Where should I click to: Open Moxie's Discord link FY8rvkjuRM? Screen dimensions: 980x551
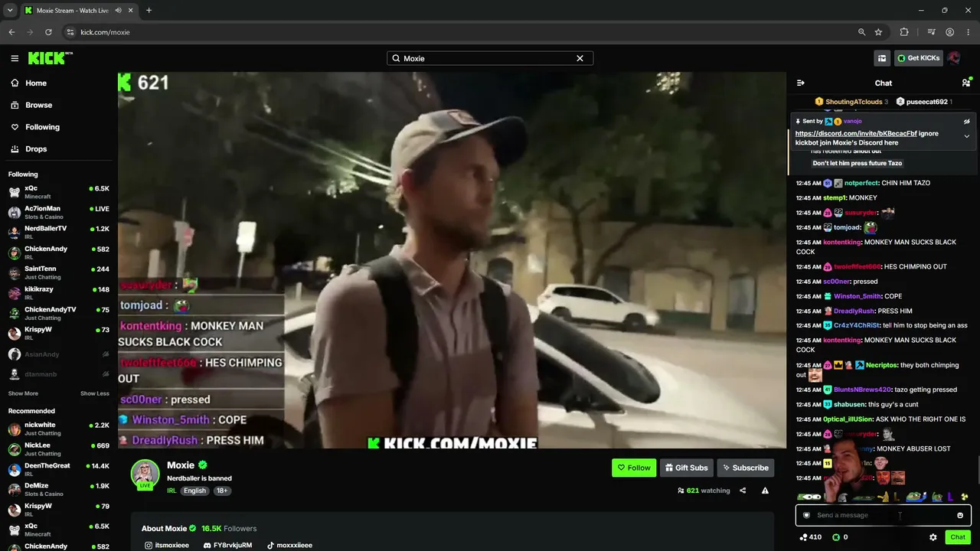point(227,546)
